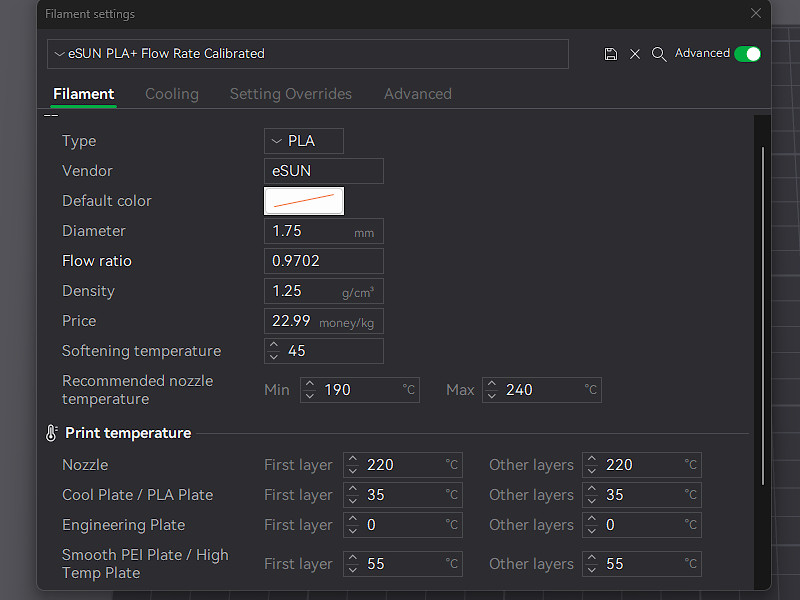Decrease Softening temperature with the down arrow
Viewport: 800px width, 600px height.
tap(274, 357)
